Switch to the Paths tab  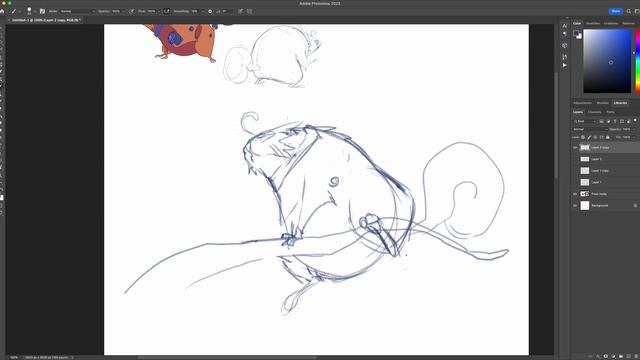[x=610, y=112]
